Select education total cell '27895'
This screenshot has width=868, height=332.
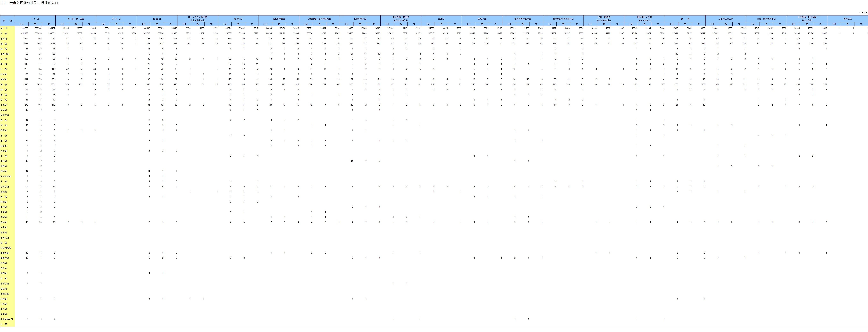[675, 28]
